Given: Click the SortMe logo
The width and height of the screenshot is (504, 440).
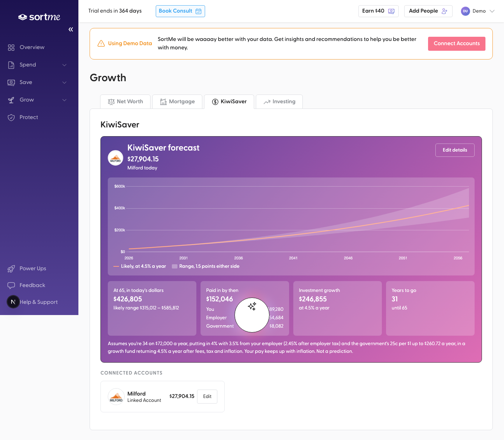Looking at the screenshot, I should click(x=39, y=17).
